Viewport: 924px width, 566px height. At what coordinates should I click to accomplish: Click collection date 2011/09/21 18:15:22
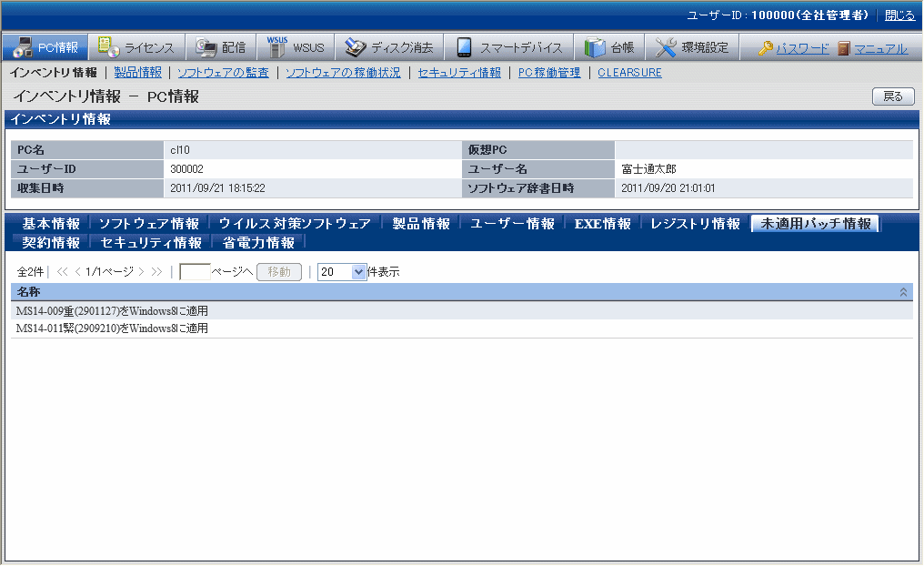click(217, 188)
